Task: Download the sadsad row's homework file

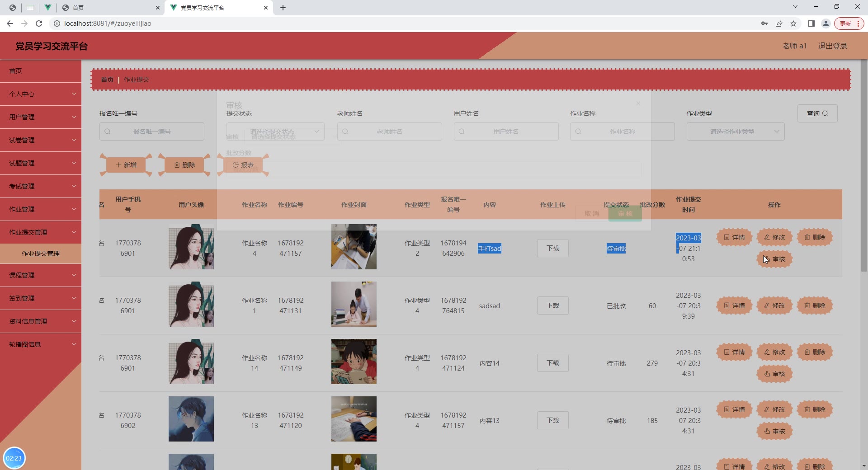Action: (553, 305)
